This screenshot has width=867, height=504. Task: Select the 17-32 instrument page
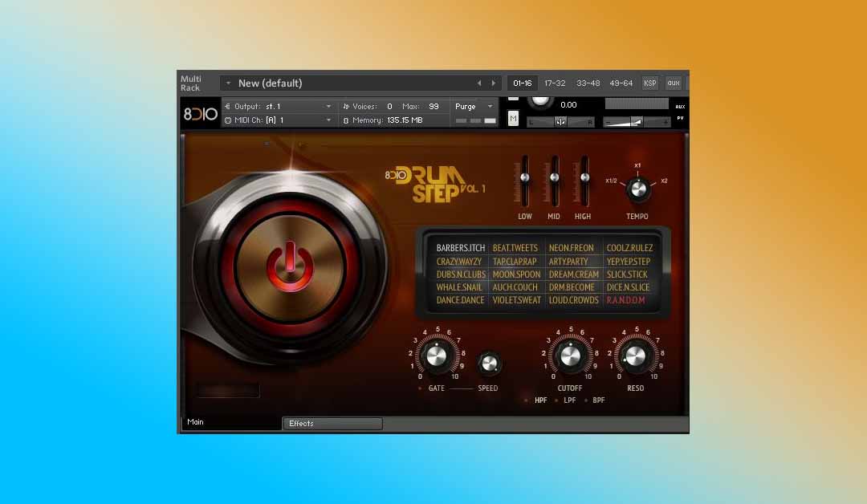click(x=555, y=83)
